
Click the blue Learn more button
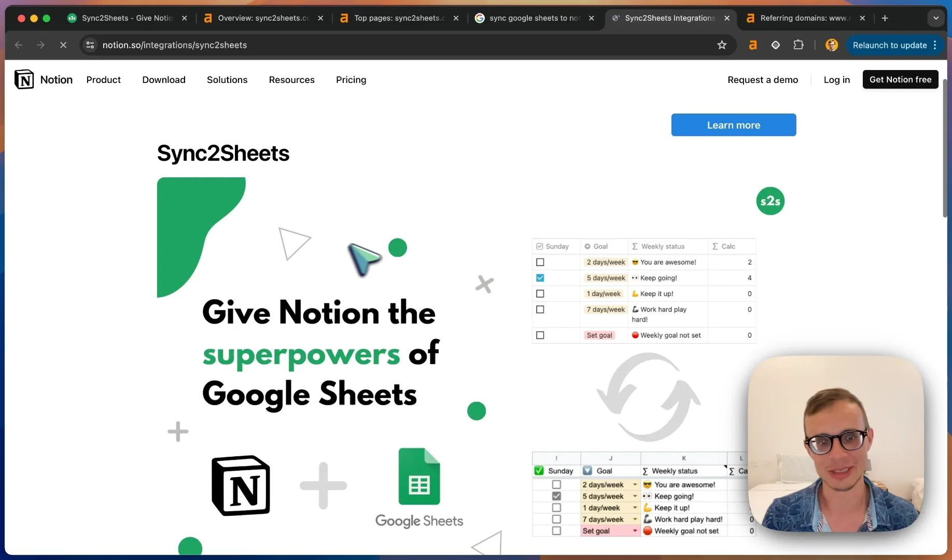[733, 125]
